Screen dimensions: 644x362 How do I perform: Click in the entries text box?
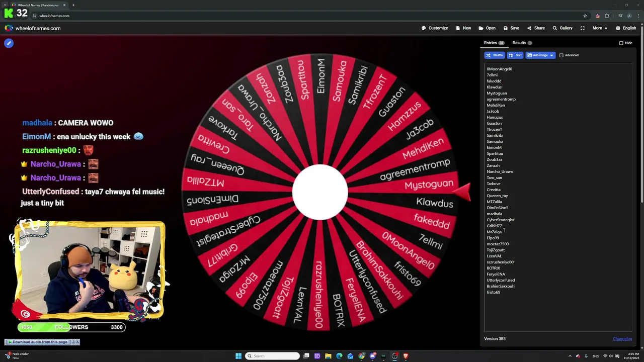tap(557, 196)
